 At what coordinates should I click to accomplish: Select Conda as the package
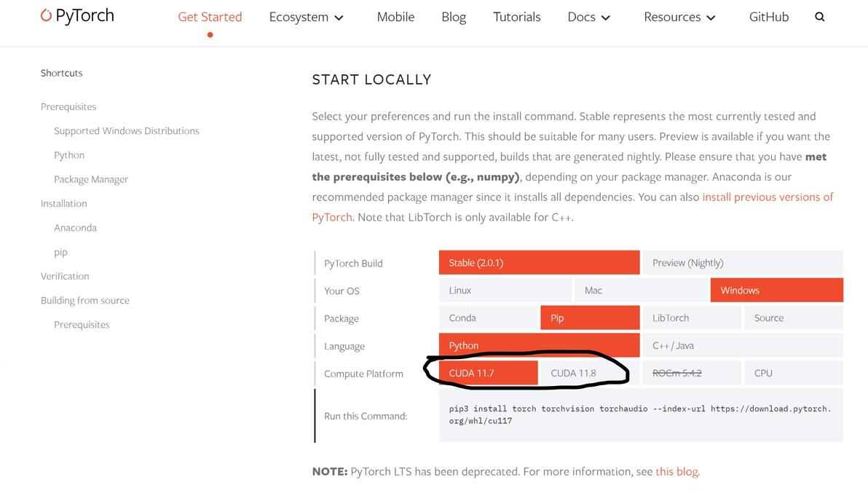pyautogui.click(x=489, y=318)
